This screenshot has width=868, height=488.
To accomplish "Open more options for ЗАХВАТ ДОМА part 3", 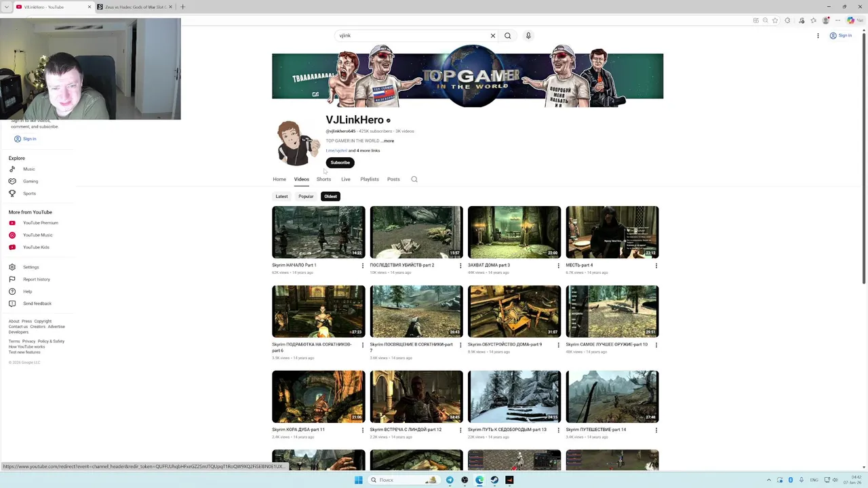I will click(x=559, y=266).
